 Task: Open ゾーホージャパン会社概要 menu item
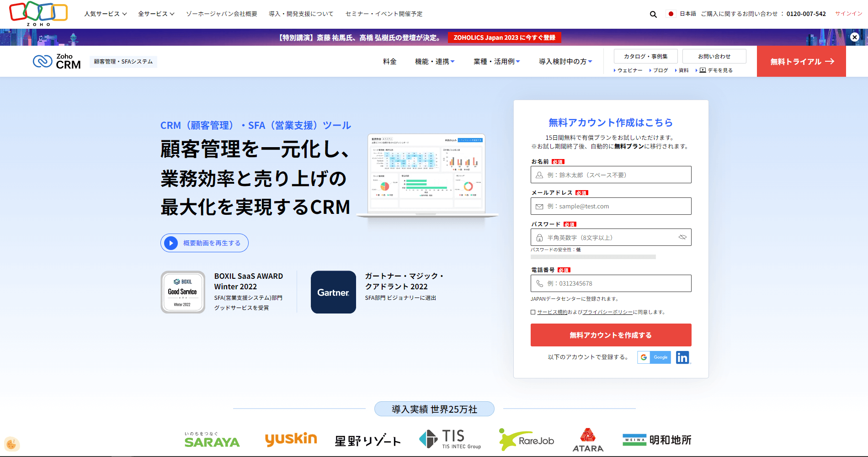pos(222,14)
